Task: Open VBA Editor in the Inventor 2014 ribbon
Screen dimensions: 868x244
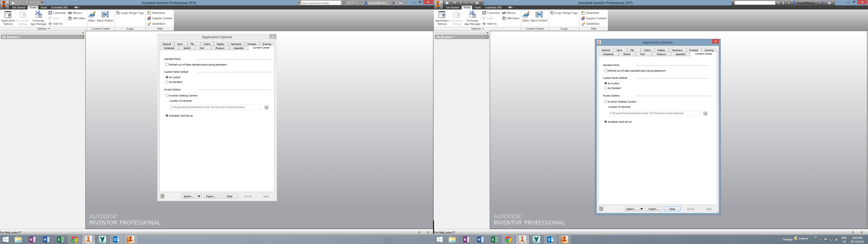Action: point(77,18)
